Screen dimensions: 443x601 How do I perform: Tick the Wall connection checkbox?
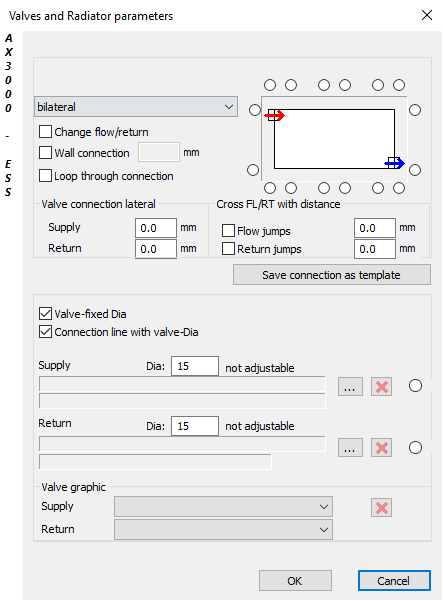click(x=45, y=153)
